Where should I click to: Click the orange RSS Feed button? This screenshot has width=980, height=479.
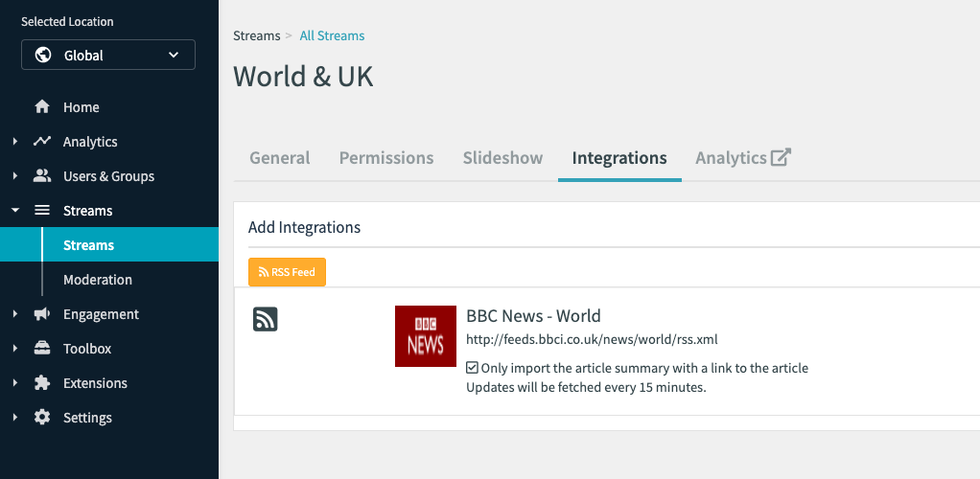pyautogui.click(x=287, y=272)
